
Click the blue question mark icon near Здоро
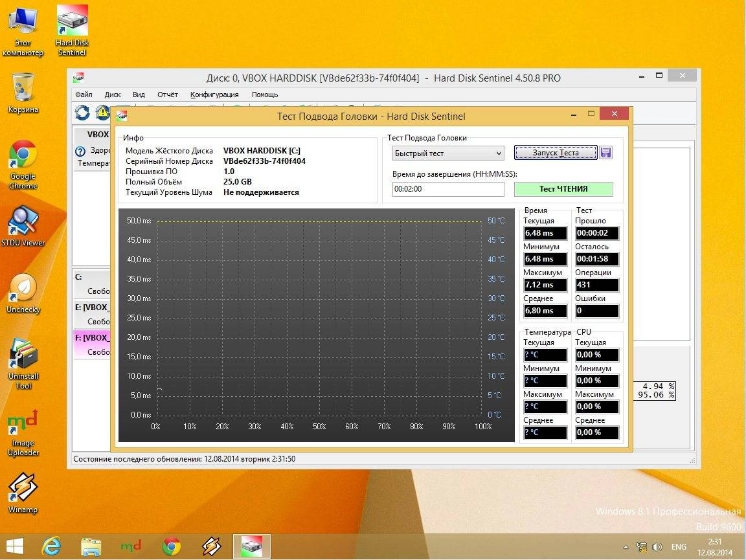[80, 151]
